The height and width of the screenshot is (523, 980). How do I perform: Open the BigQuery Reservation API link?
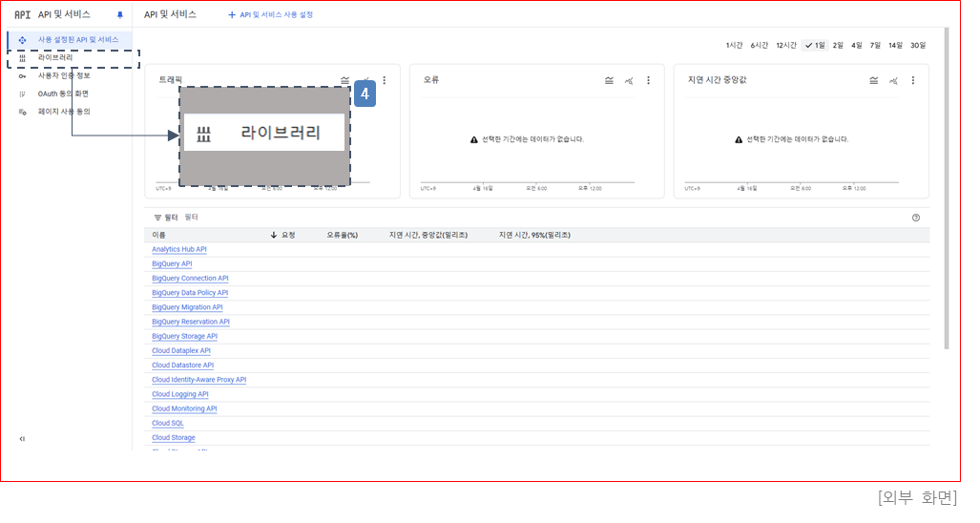[x=191, y=322]
